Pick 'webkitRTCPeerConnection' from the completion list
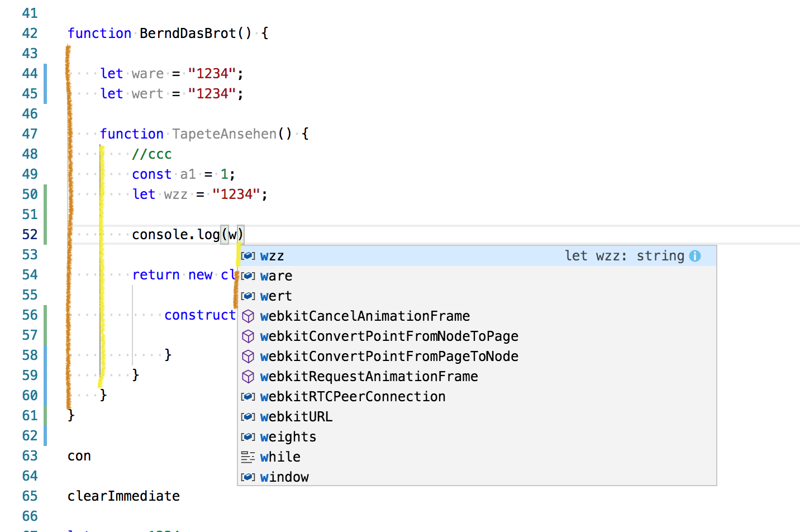This screenshot has width=800, height=532. pyautogui.click(x=353, y=396)
